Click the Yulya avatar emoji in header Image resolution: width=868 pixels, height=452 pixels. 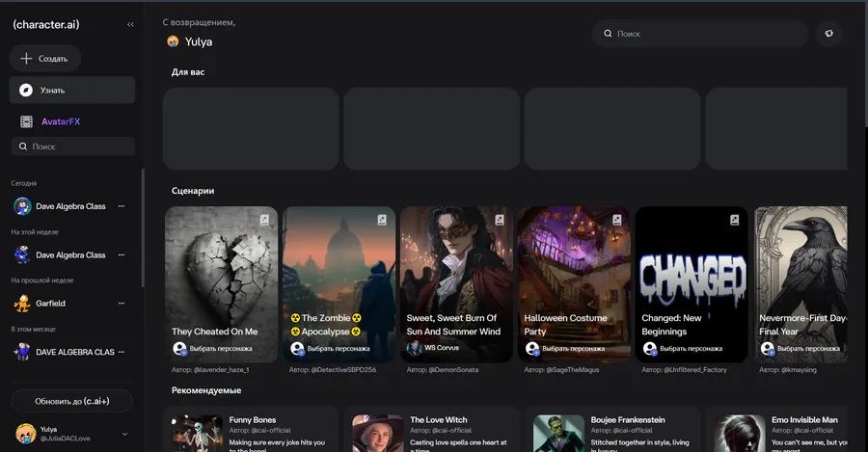coord(173,41)
